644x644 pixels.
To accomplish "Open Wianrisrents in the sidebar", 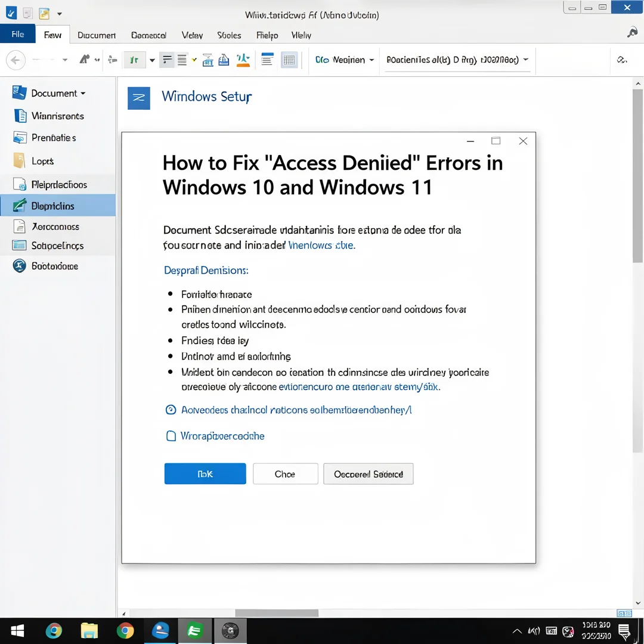I will coord(58,116).
